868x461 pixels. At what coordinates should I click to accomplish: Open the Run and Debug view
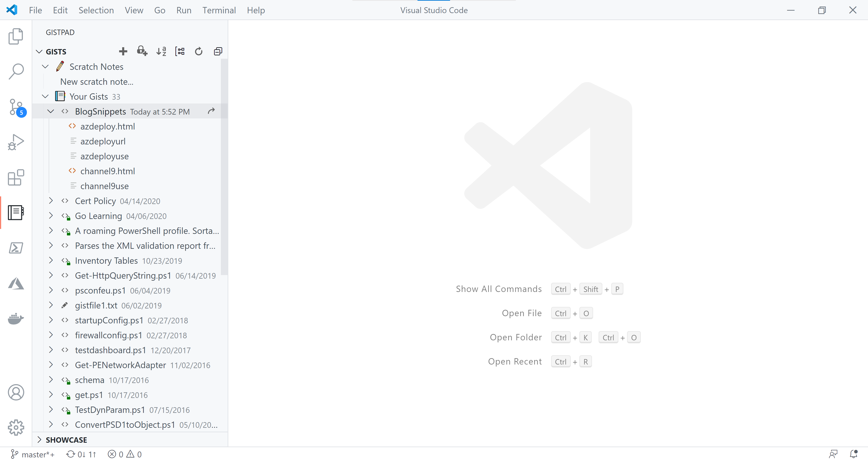pos(16,143)
